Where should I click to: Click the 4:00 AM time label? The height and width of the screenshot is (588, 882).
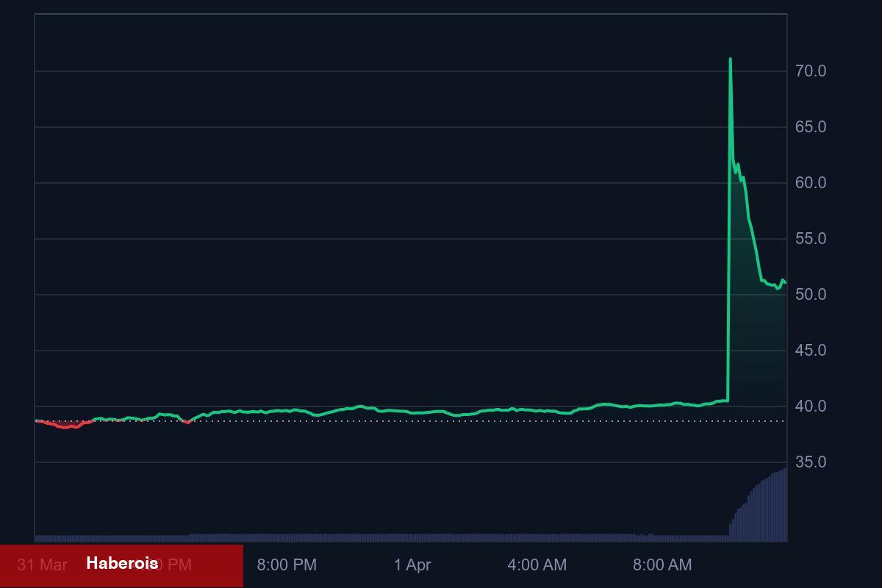click(x=537, y=565)
